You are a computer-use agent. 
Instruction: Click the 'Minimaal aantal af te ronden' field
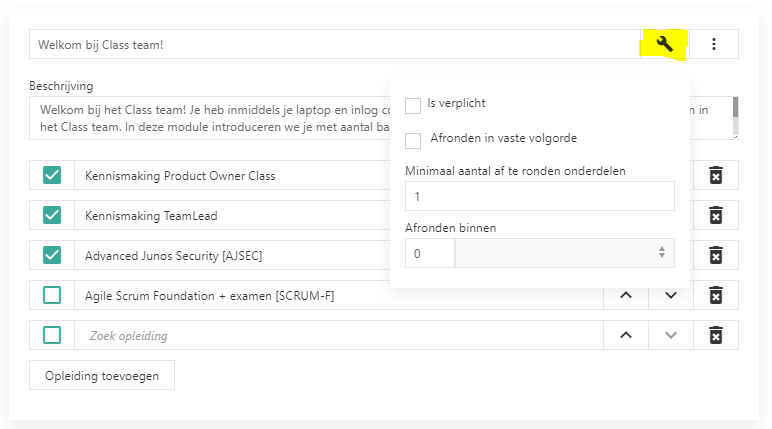coord(539,196)
